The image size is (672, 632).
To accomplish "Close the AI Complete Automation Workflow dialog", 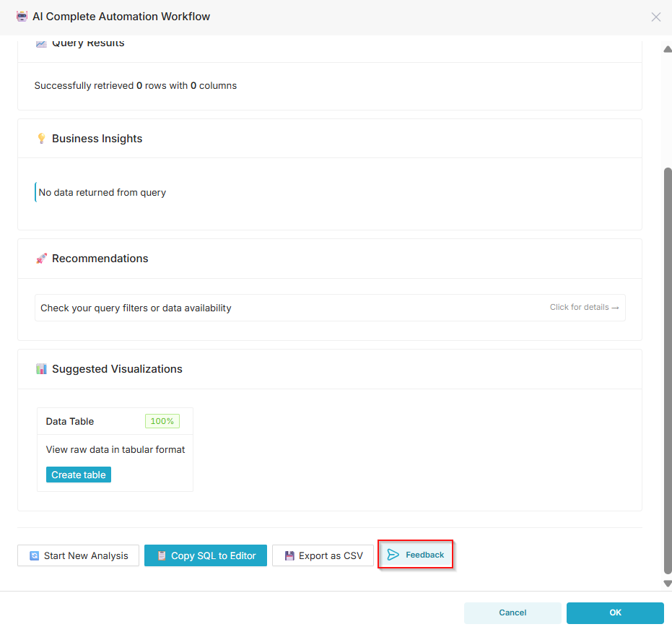I will click(655, 17).
